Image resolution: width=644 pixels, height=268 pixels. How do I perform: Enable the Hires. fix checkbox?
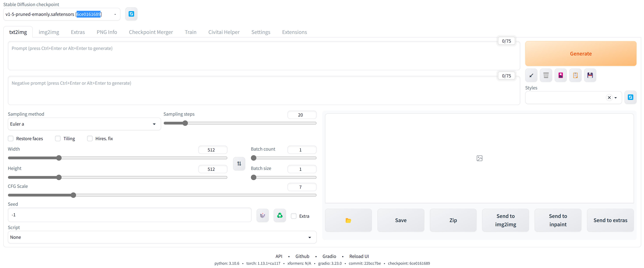click(90, 138)
